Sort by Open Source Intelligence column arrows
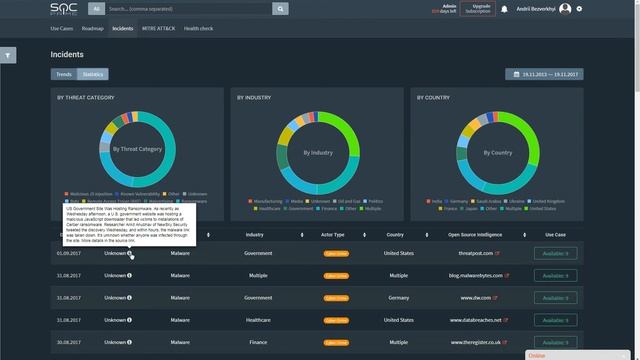 click(524, 235)
